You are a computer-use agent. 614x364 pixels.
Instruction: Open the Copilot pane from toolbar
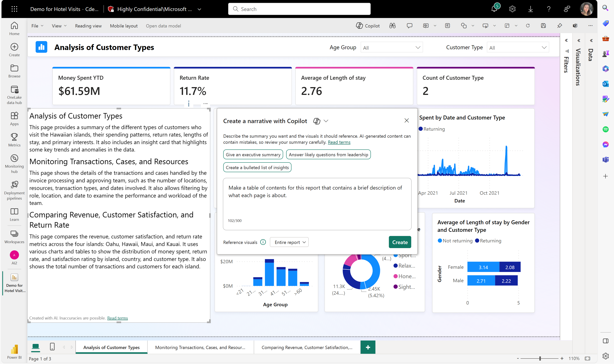pyautogui.click(x=368, y=26)
